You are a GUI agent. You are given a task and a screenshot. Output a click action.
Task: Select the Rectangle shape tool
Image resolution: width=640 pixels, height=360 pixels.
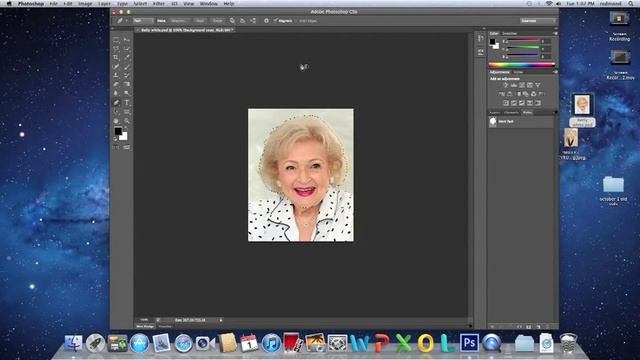127,112
